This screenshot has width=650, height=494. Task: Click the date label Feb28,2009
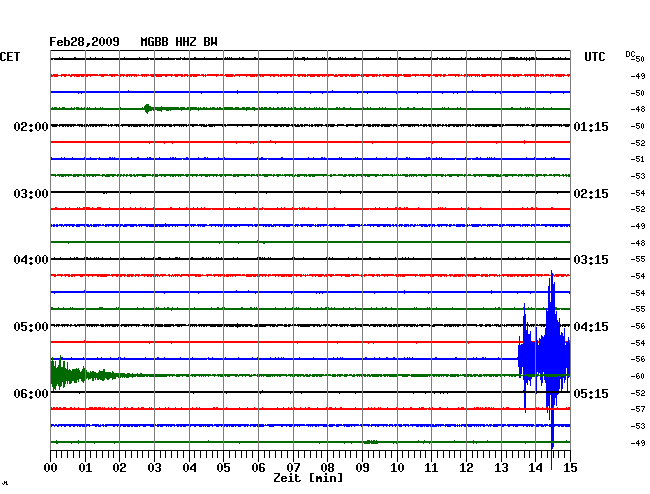(84, 42)
